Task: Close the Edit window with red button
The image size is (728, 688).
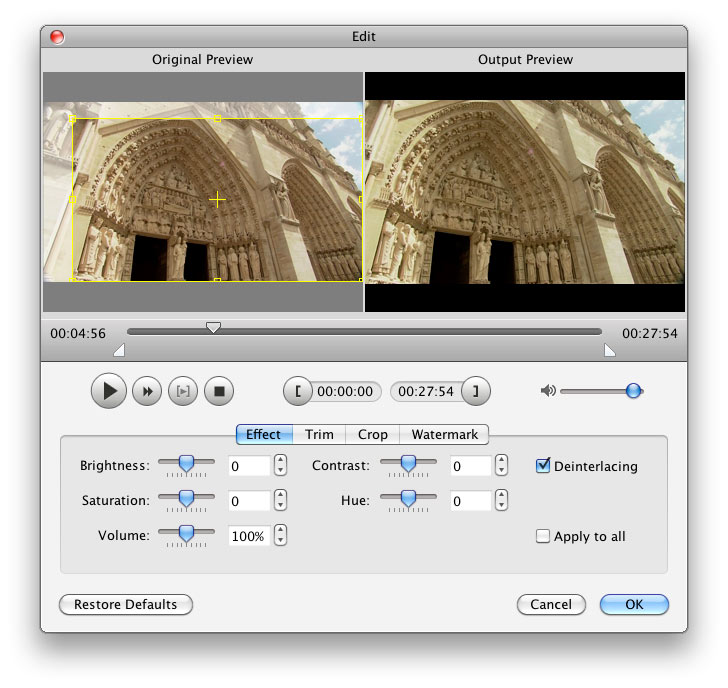Action: 57,37
